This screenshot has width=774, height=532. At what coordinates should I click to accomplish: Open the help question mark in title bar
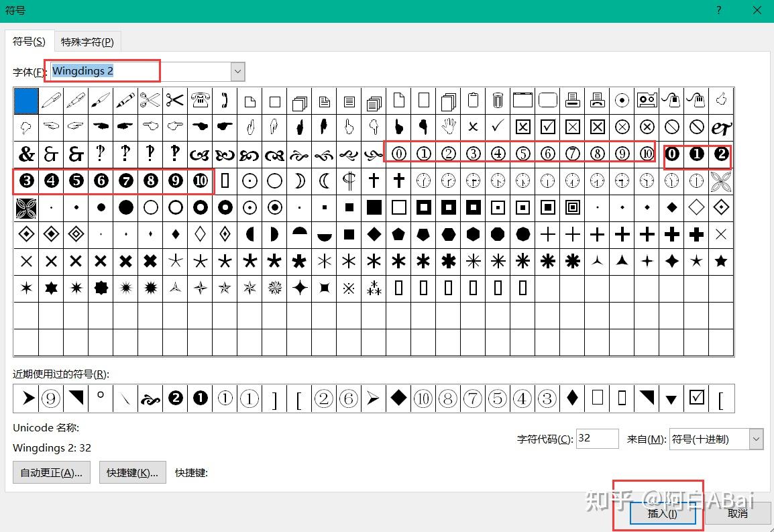click(719, 10)
